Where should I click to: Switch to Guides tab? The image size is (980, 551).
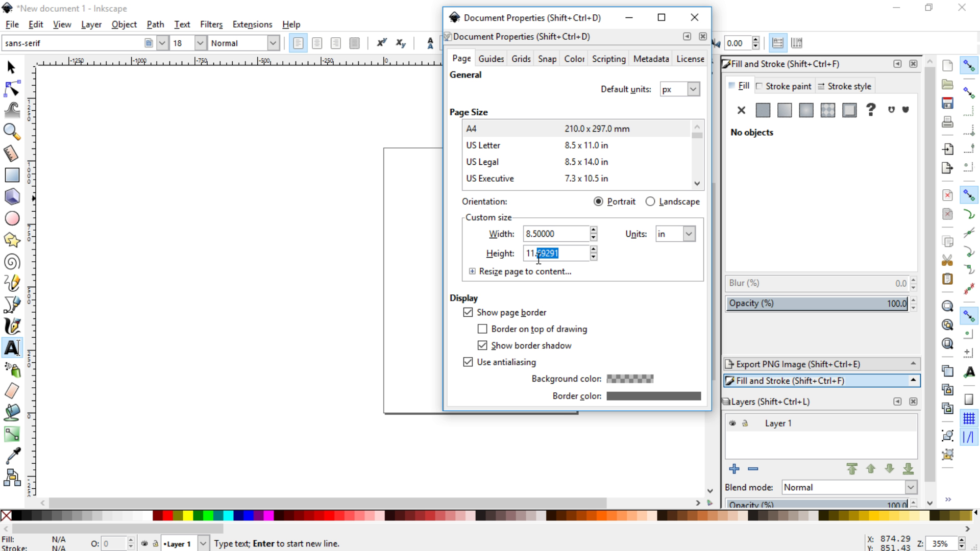[491, 59]
